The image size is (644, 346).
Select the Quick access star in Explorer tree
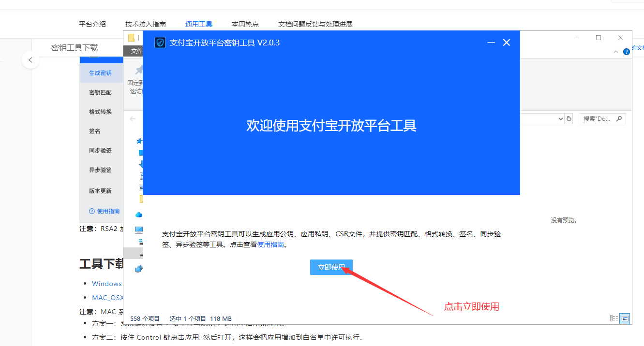[139, 141]
